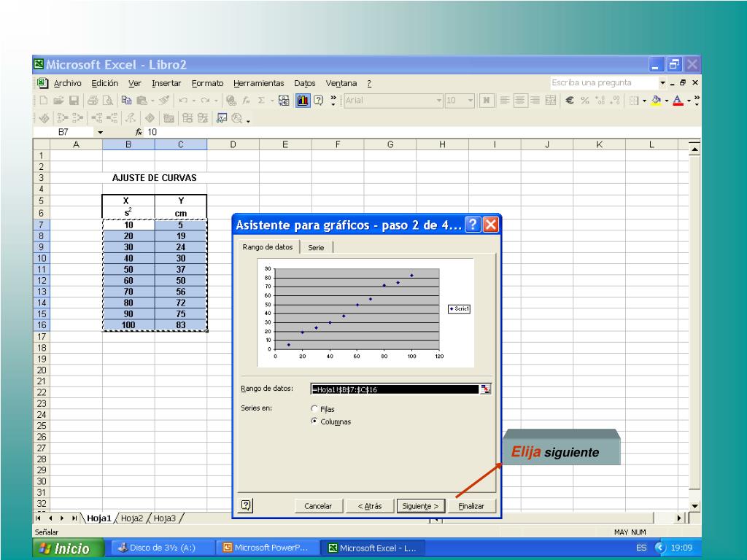The height and width of the screenshot is (560, 747).
Task: Click the vertical scrollbar down arrow
Action: [694, 506]
